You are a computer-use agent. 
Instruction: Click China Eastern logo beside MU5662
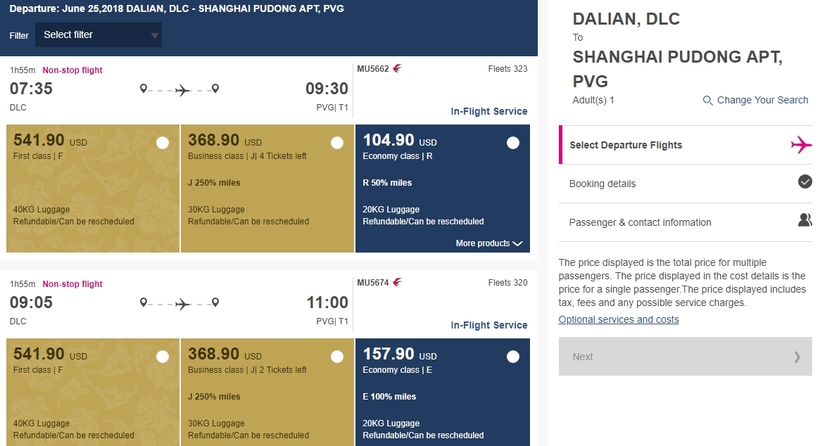(x=397, y=68)
